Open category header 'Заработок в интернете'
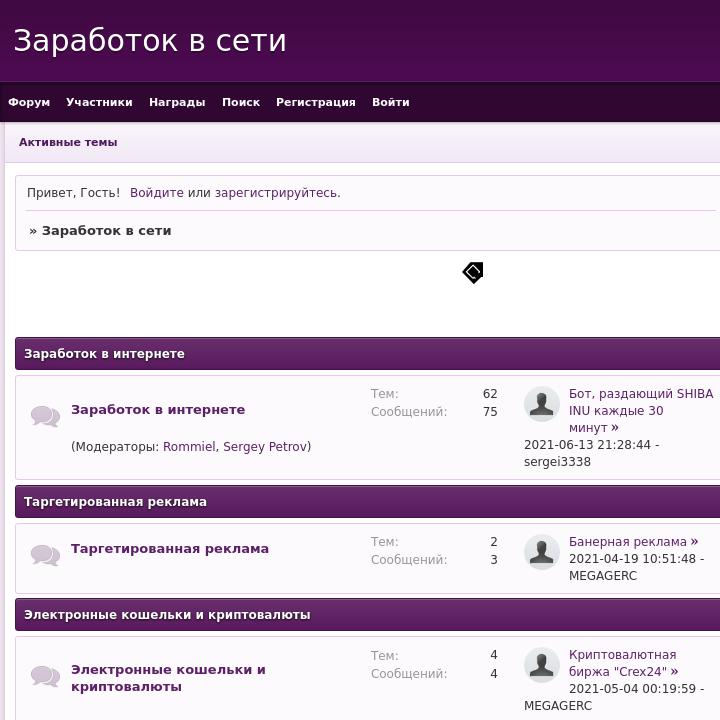The height and width of the screenshot is (720, 720). click(104, 354)
